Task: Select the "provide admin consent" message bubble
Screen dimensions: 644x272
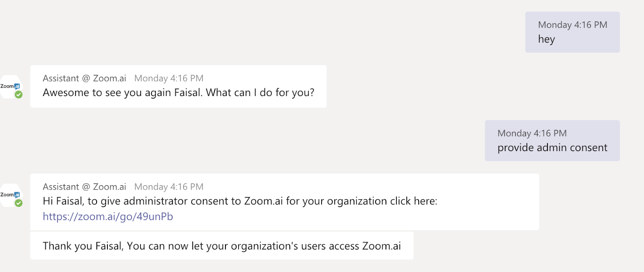Action: [552, 141]
